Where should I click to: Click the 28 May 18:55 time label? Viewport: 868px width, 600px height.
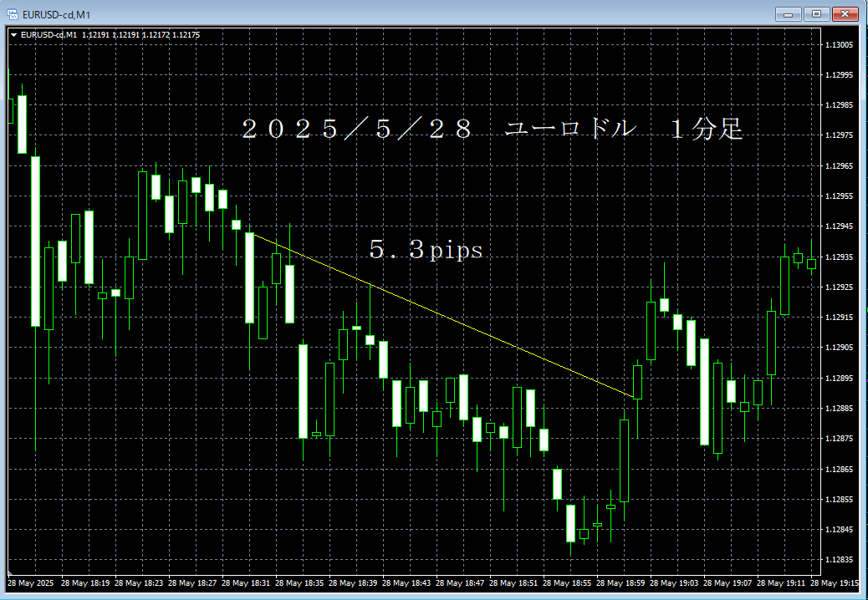[567, 582]
